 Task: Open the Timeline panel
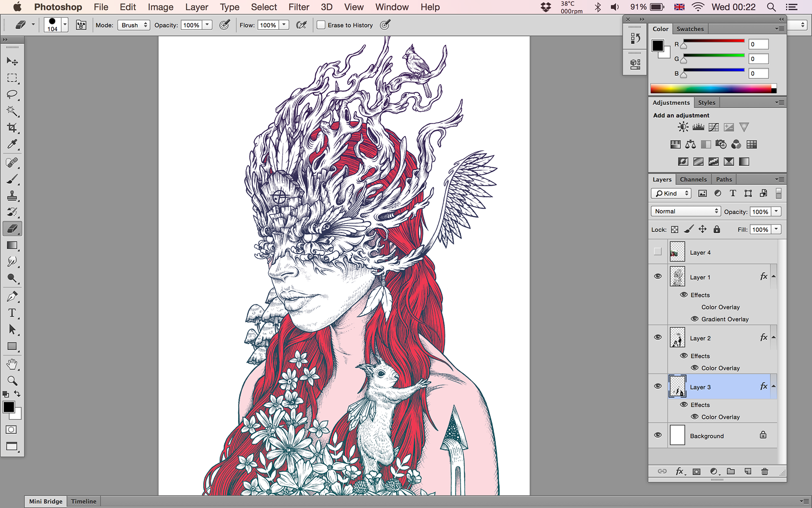(84, 501)
